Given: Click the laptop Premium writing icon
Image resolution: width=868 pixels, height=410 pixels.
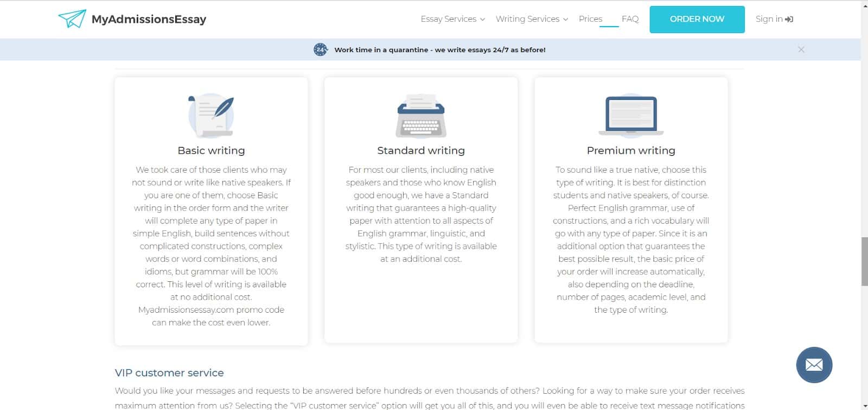Looking at the screenshot, I should (631, 116).
